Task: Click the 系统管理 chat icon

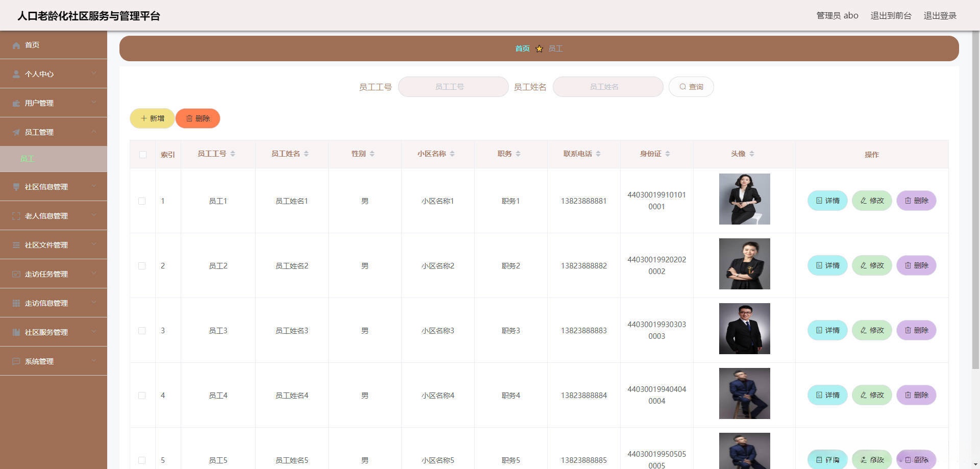Action: (x=16, y=362)
